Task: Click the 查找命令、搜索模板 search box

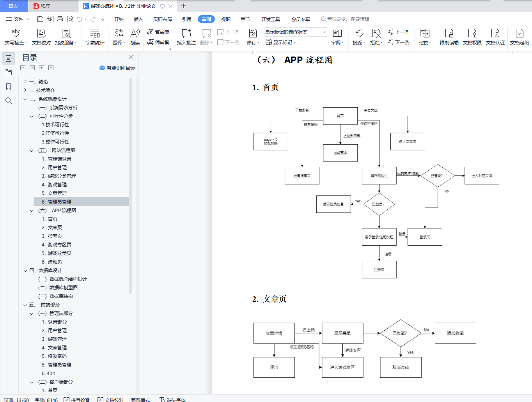Action: pos(345,19)
